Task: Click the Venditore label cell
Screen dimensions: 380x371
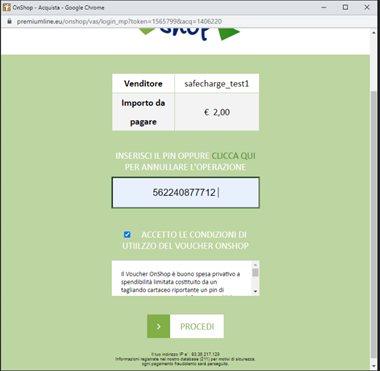Action: 143,83
